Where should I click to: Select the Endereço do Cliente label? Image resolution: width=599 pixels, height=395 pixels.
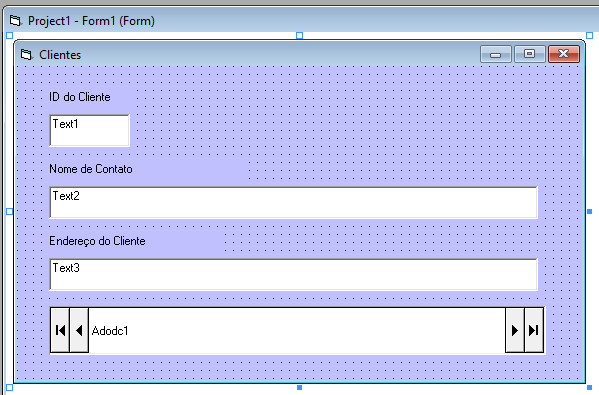click(x=97, y=241)
